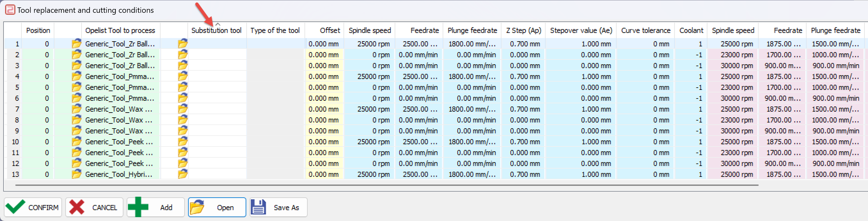Click the horizontal scrollbar under the table
This screenshot has width=868, height=221.
387,185
